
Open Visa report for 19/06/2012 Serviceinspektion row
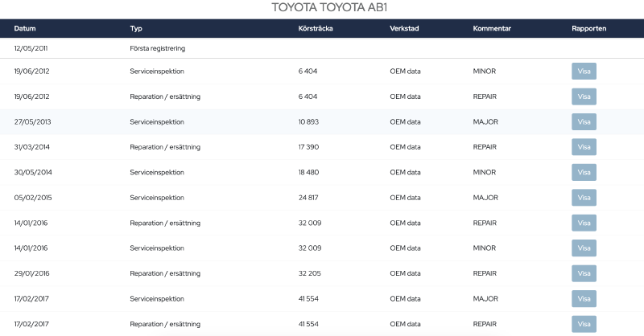click(x=584, y=71)
